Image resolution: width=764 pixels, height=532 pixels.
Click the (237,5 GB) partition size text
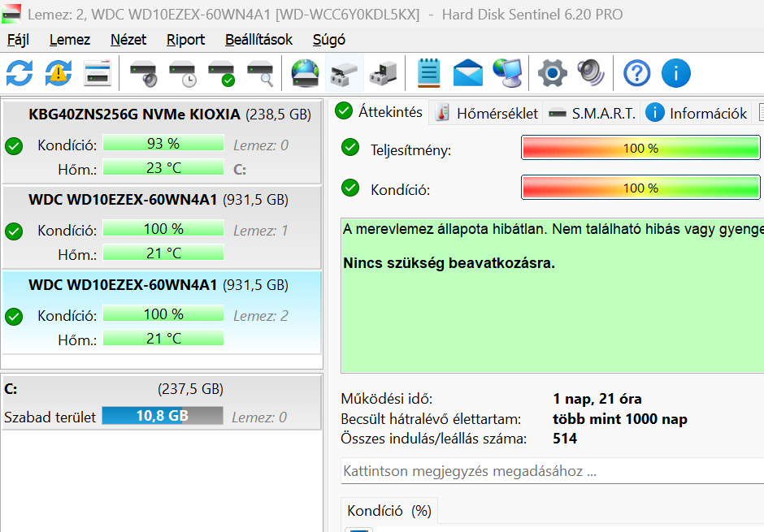[x=190, y=389]
